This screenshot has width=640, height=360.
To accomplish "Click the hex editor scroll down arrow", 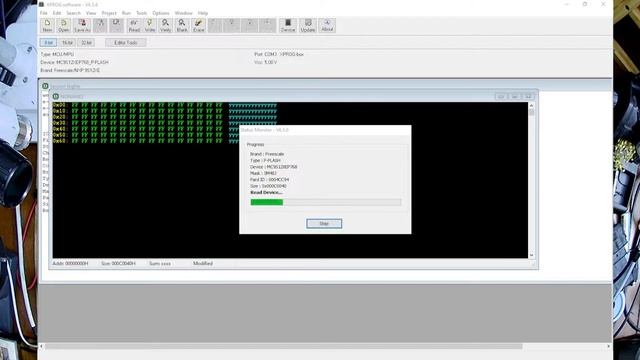I will click(531, 255).
